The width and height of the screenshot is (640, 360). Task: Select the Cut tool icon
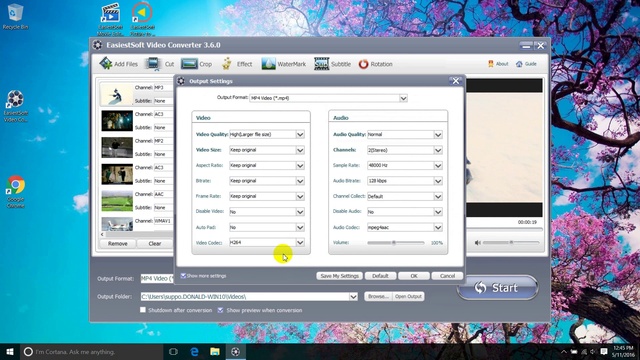[153, 64]
